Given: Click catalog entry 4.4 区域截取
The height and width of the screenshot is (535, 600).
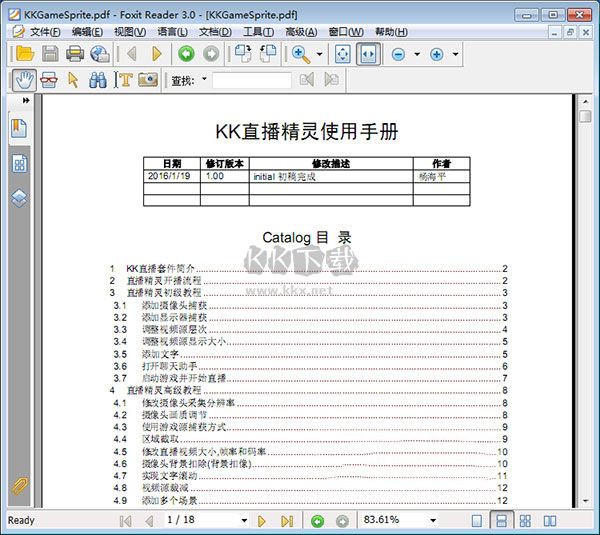Looking at the screenshot, I should [310, 439].
